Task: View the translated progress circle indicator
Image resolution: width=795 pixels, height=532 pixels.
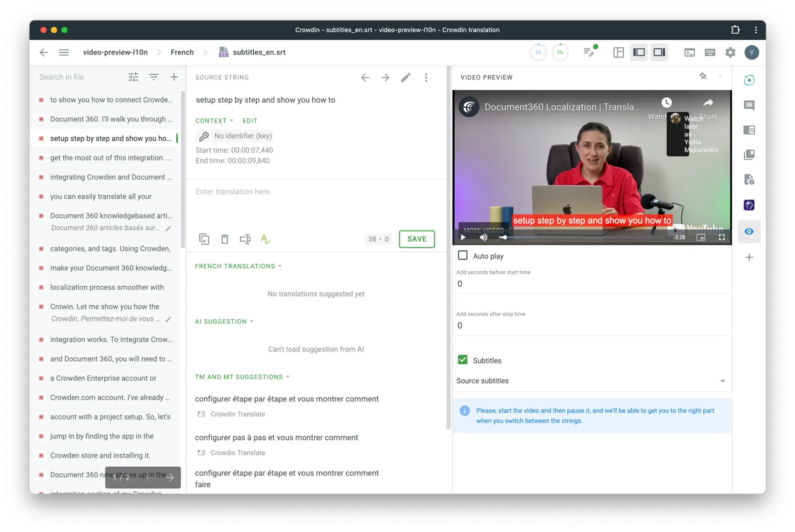Action: (x=538, y=52)
